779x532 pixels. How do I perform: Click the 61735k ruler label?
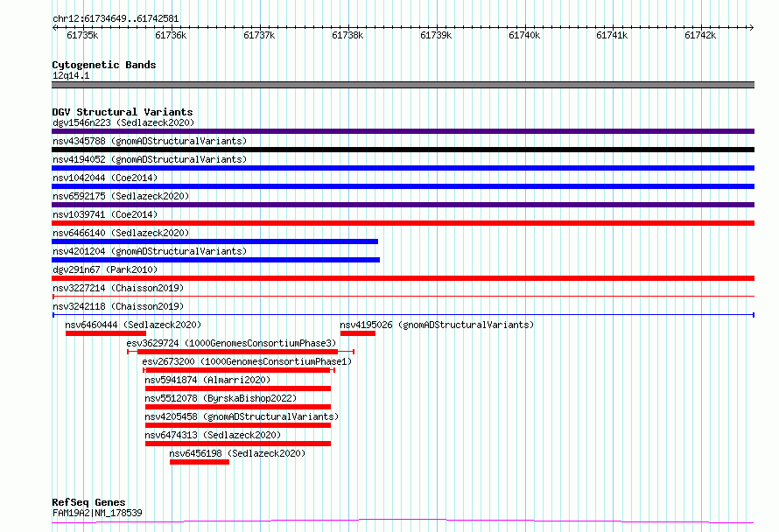pos(82,35)
